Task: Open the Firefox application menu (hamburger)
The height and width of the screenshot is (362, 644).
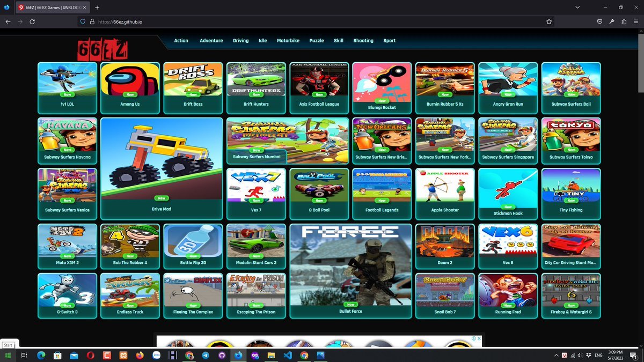Action: point(636,22)
